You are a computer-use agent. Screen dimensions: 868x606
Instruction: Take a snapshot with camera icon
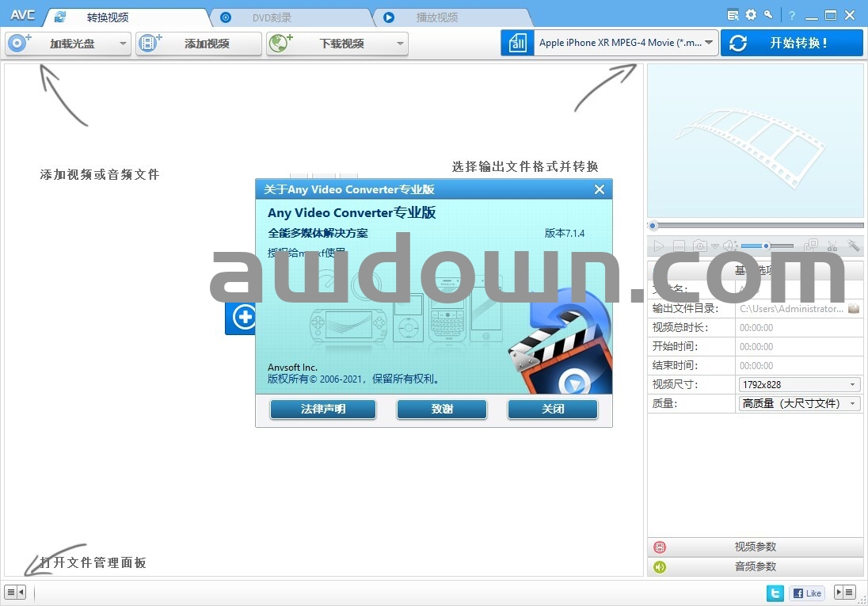pos(700,246)
